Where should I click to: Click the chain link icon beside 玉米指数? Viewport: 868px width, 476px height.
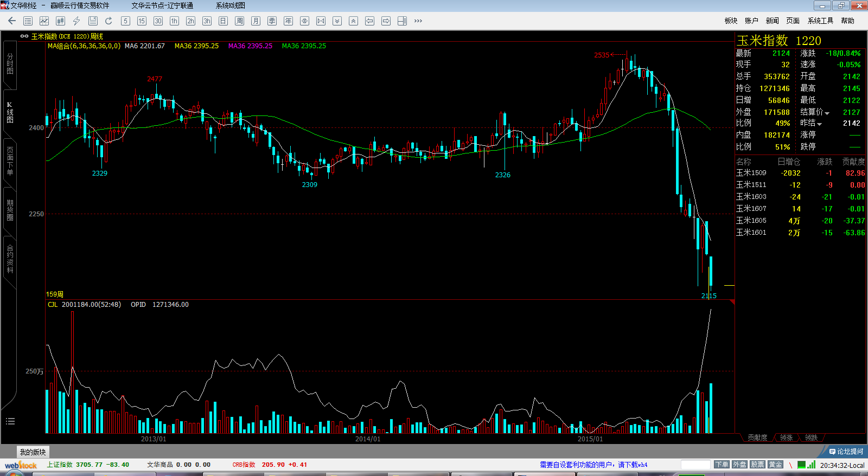pyautogui.click(x=24, y=36)
